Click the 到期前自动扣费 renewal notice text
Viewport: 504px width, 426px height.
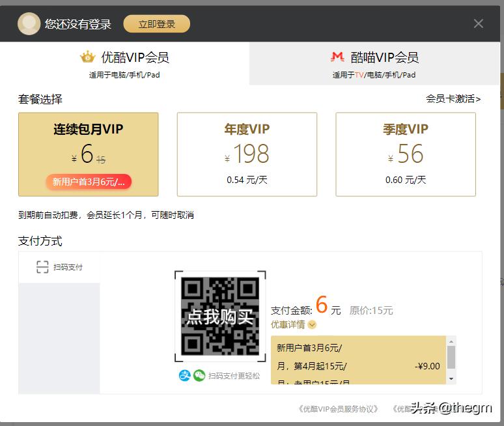pyautogui.click(x=106, y=215)
